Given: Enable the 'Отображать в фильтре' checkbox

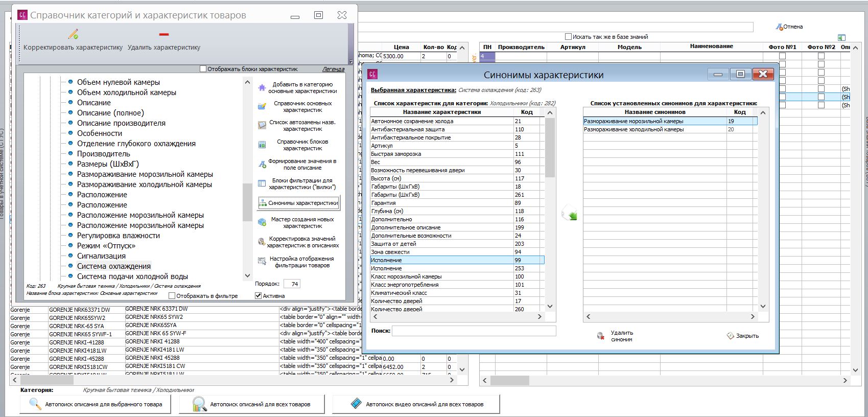Looking at the screenshot, I should [x=172, y=296].
